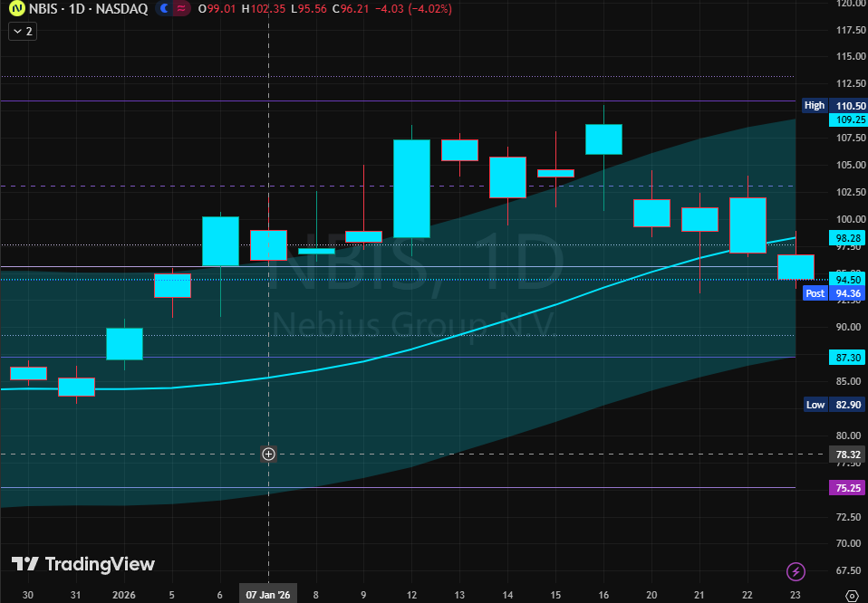Click the cyan 87.30 price label
This screenshot has height=603, width=868.
point(848,358)
